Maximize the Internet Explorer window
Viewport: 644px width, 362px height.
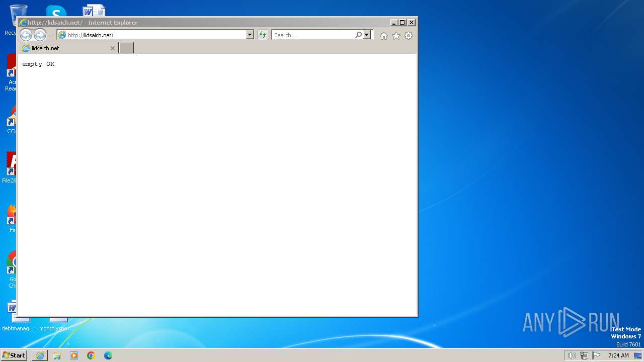pyautogui.click(x=403, y=23)
